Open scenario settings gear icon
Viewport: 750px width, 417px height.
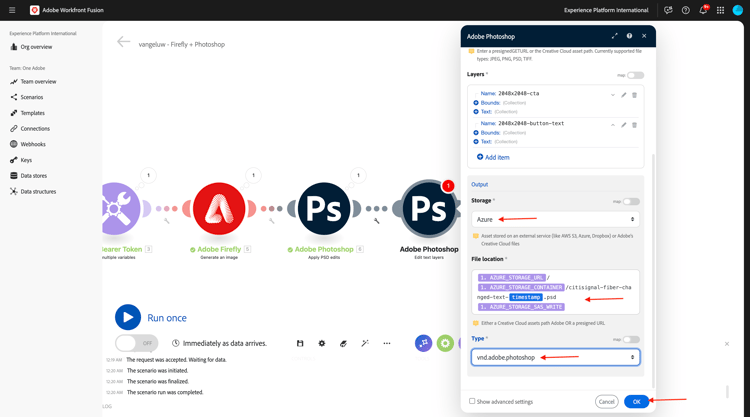click(x=322, y=343)
